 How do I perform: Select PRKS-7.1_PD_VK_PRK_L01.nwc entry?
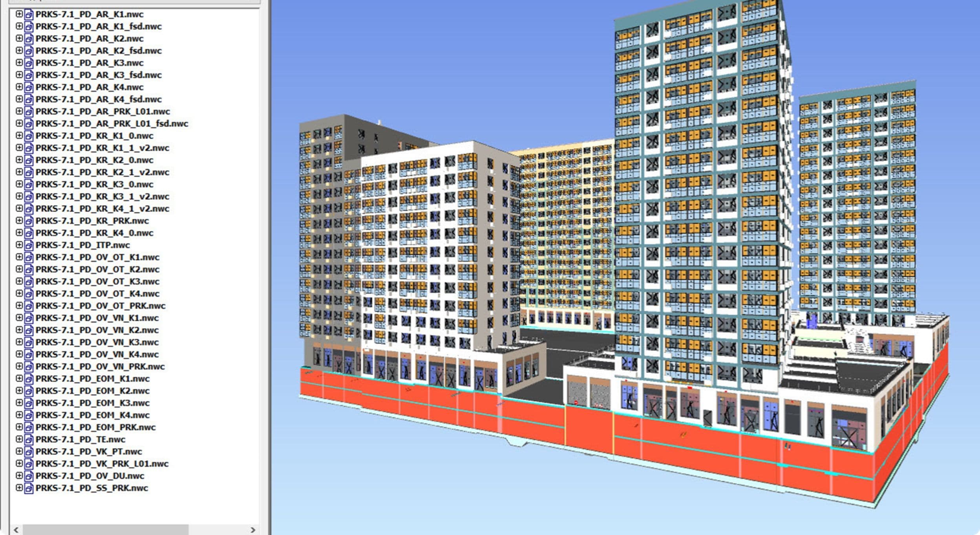pyautogui.click(x=102, y=464)
